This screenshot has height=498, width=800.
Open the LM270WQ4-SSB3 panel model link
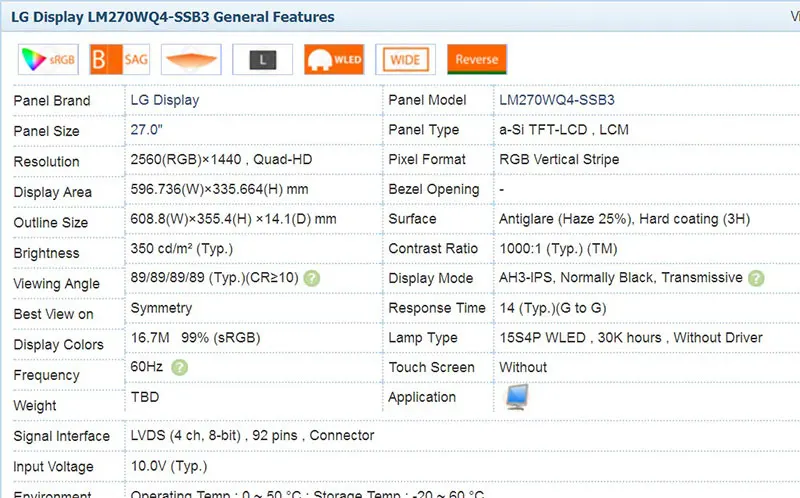[x=557, y=100]
